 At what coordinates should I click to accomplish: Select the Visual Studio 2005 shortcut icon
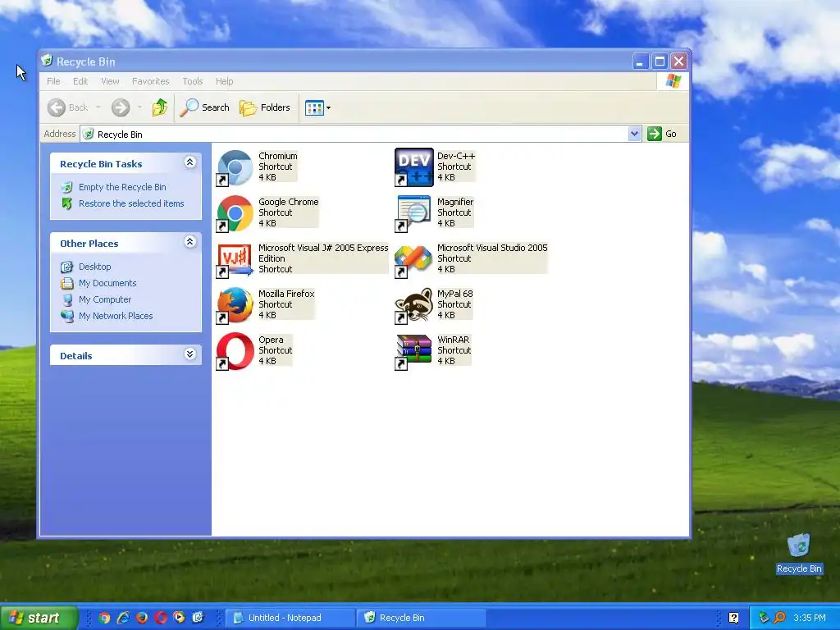point(413,260)
